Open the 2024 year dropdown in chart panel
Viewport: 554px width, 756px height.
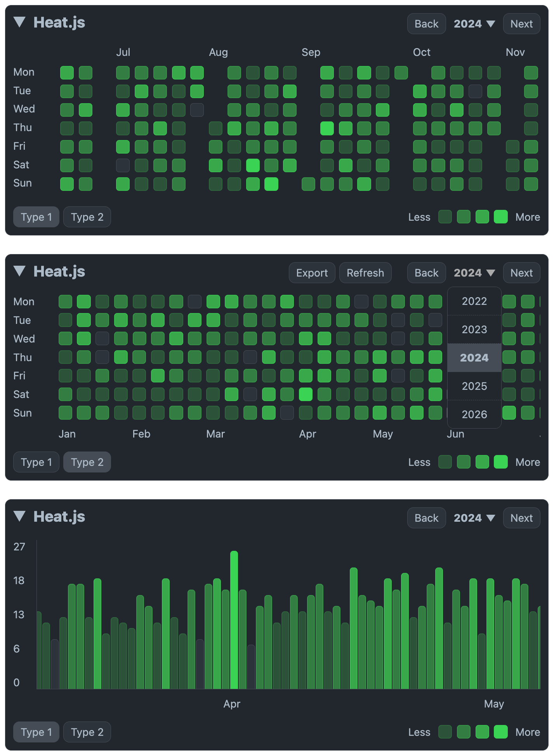[474, 518]
